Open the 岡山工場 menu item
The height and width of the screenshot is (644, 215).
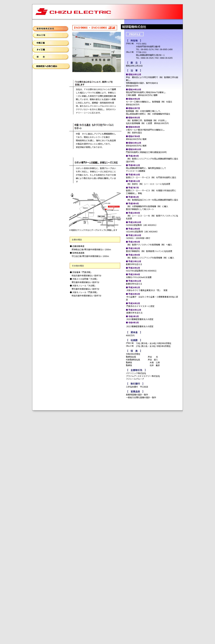coord(51,35)
